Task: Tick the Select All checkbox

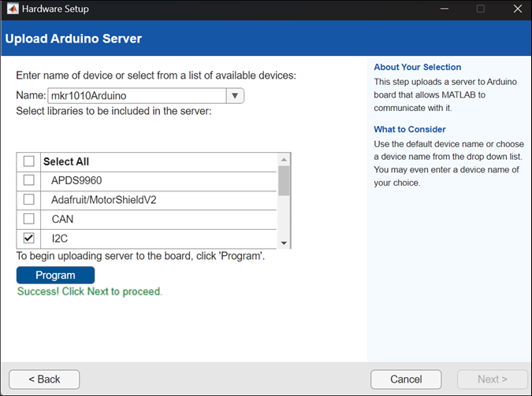Action: (29, 161)
